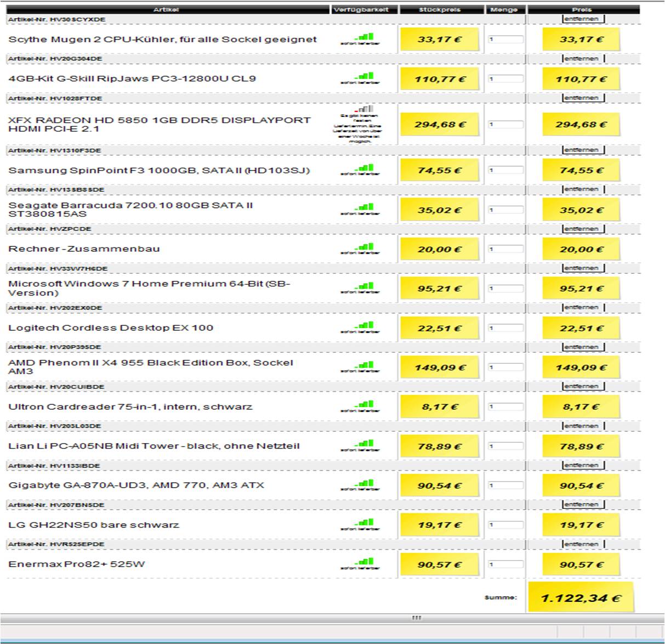Edit quantity for Ultron Cardreader
665x644 pixels.
click(x=505, y=407)
